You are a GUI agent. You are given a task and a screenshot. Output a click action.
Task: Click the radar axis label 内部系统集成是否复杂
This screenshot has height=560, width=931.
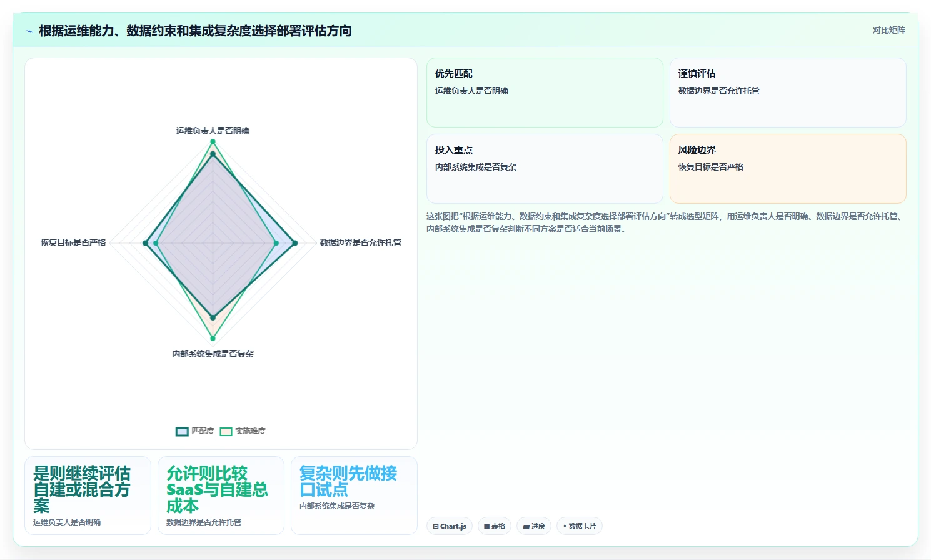click(213, 354)
